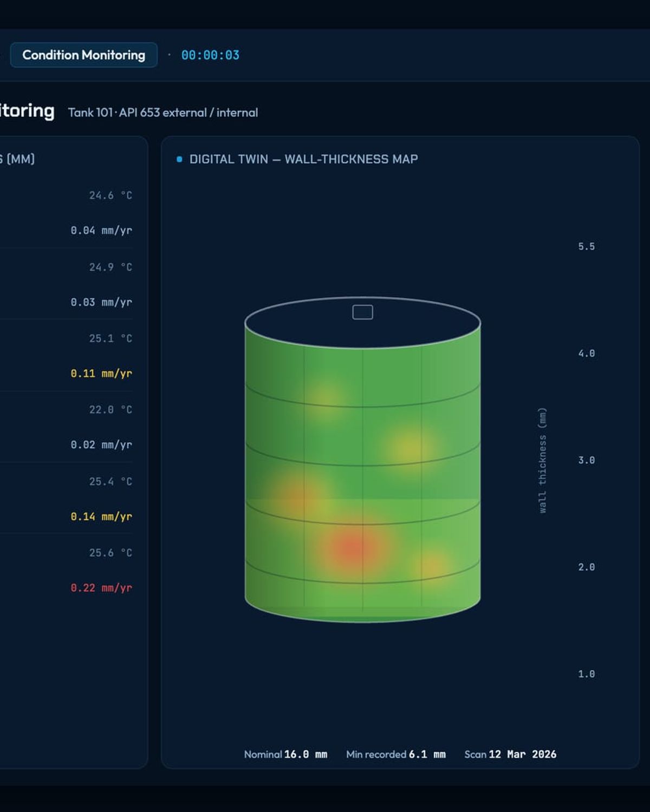This screenshot has width=650, height=812.
Task: Click the Tank 101 API 653 subtitle
Action: [x=163, y=113]
